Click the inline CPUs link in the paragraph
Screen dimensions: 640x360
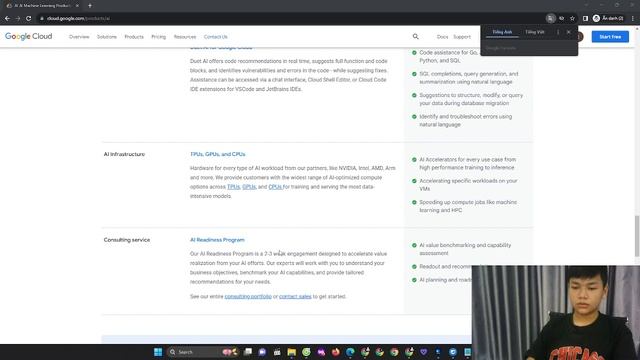[x=275, y=187]
